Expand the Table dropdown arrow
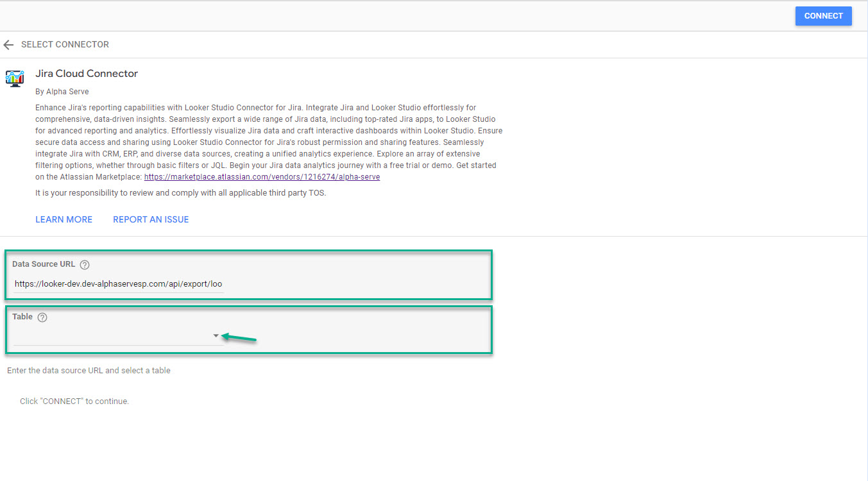Viewport: 868px width, 481px height. click(x=216, y=335)
